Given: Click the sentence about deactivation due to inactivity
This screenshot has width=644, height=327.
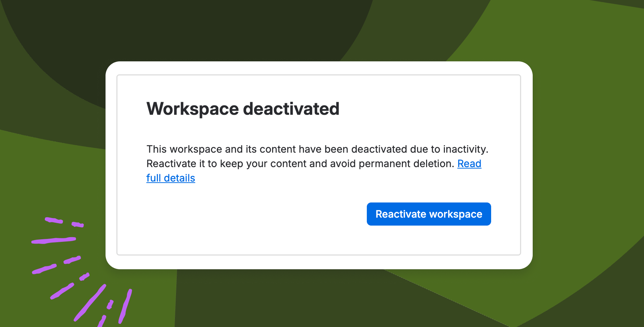Looking at the screenshot, I should coord(317,149).
